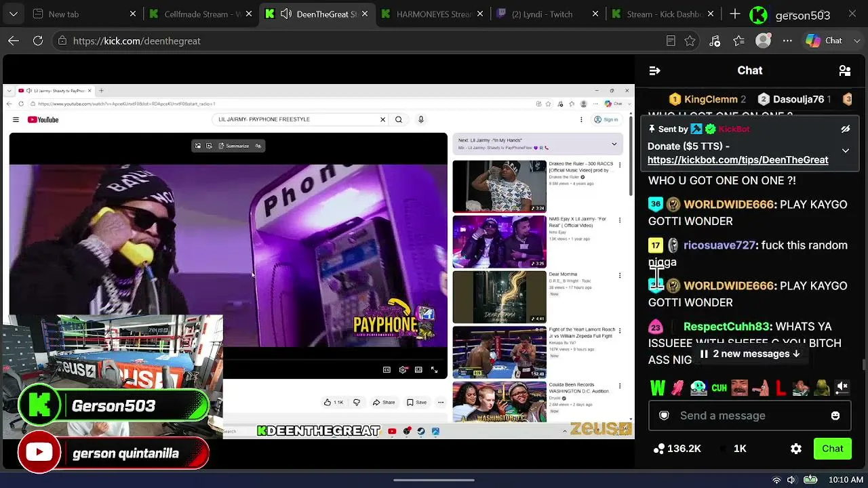Select the DeenTheGreat stream tab

pyautogui.click(x=317, y=14)
